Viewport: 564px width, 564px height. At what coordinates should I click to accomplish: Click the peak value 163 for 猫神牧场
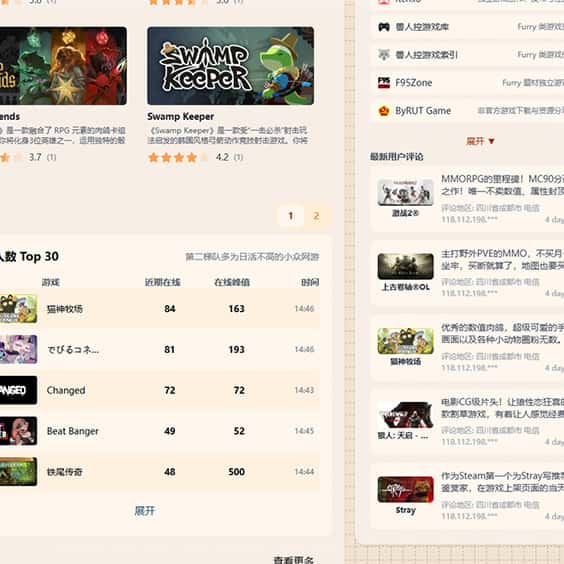coord(237,309)
